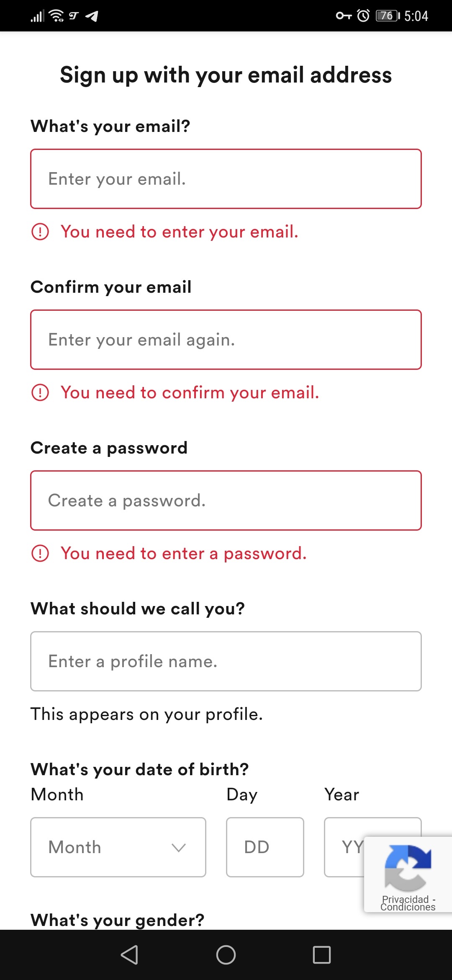Viewport: 452px width, 980px height.
Task: Tap the battery level indicator
Action: pyautogui.click(x=387, y=16)
